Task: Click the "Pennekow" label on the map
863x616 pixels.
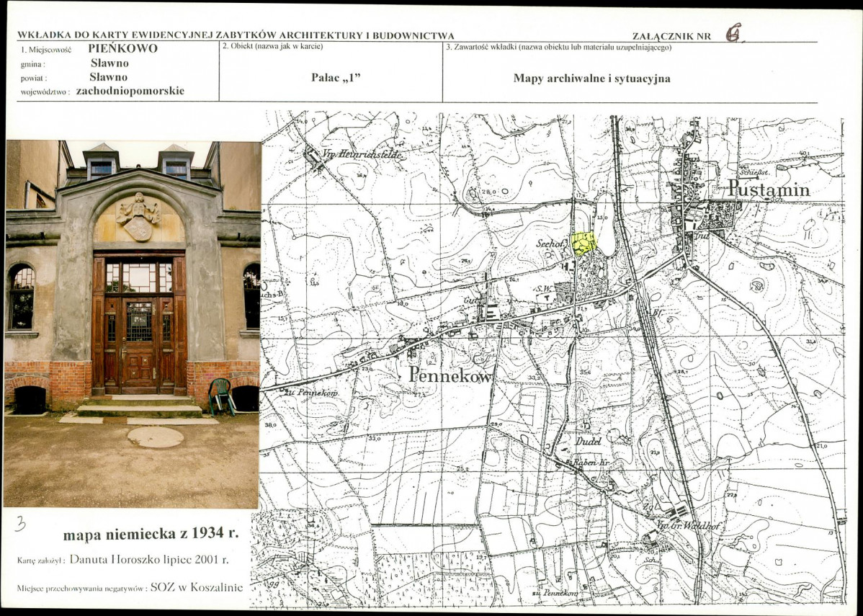Action: coord(450,375)
